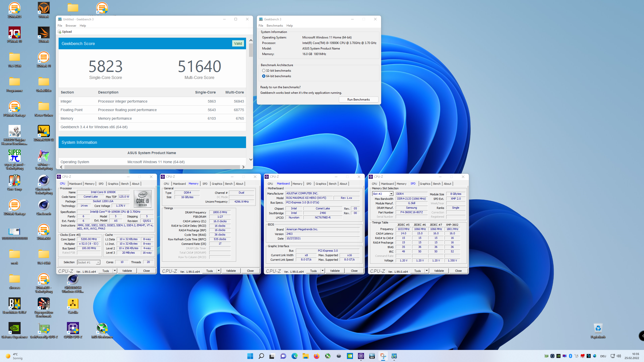Open Firefox from the taskbar
Image resolution: width=644 pixels, height=362 pixels.
click(316, 356)
